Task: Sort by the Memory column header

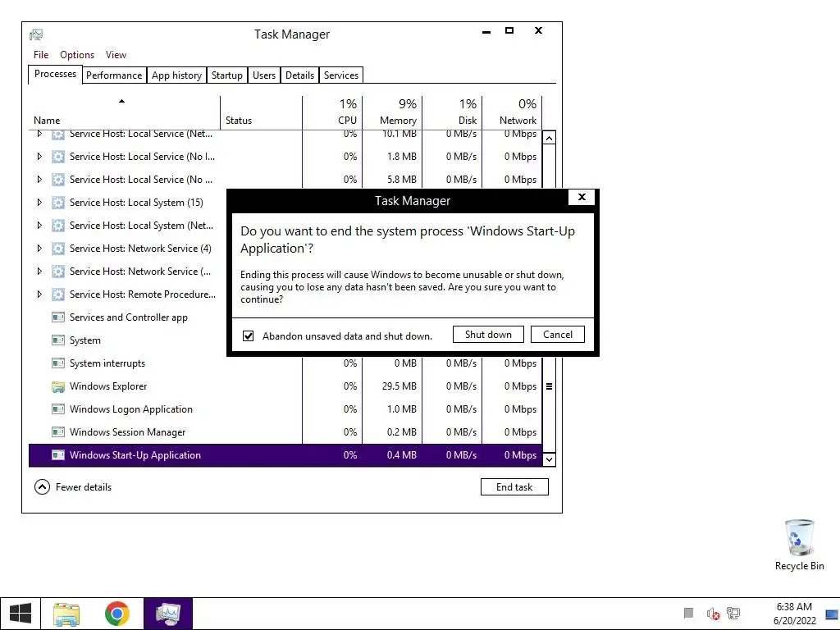Action: pyautogui.click(x=393, y=112)
